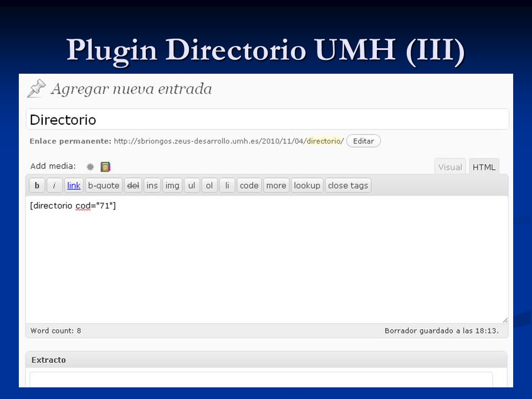Apply italic with the i button
The width and height of the screenshot is (532, 399).
(54, 186)
